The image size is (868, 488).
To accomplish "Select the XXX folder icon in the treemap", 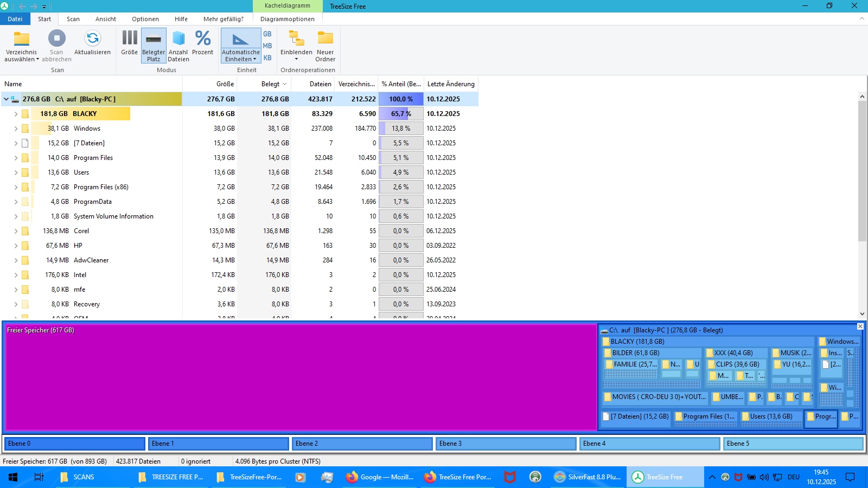I will (710, 353).
